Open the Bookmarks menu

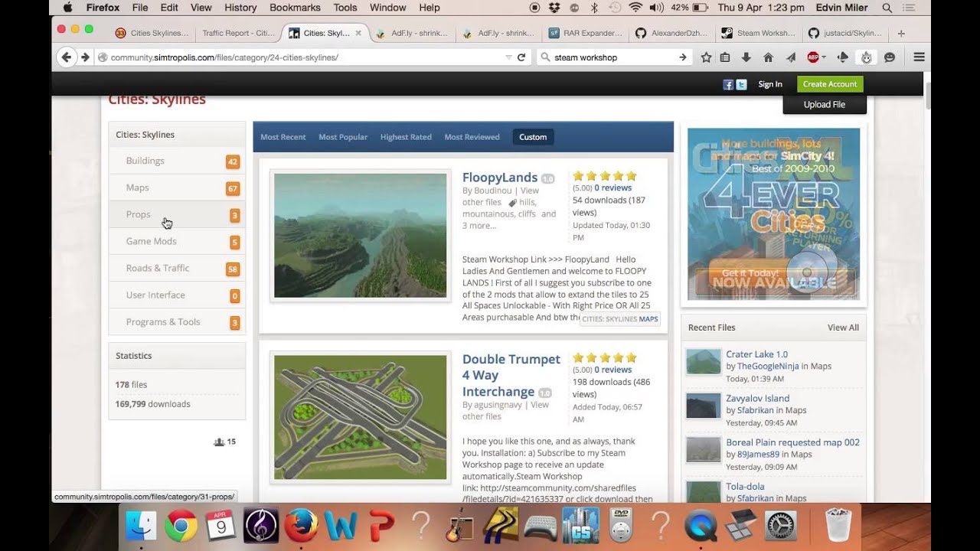click(295, 8)
